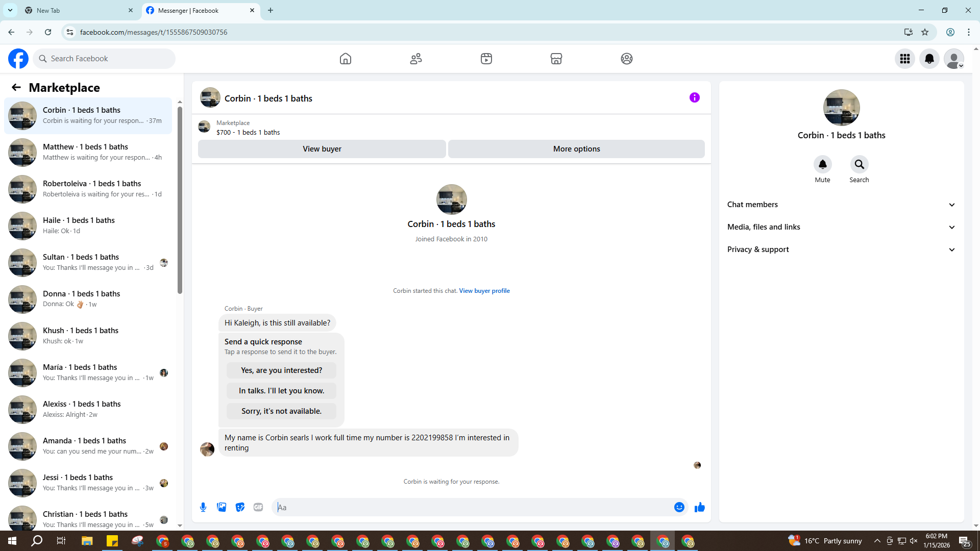The width and height of the screenshot is (980, 551).
Task: Expand the Chat members section
Action: 841,205
